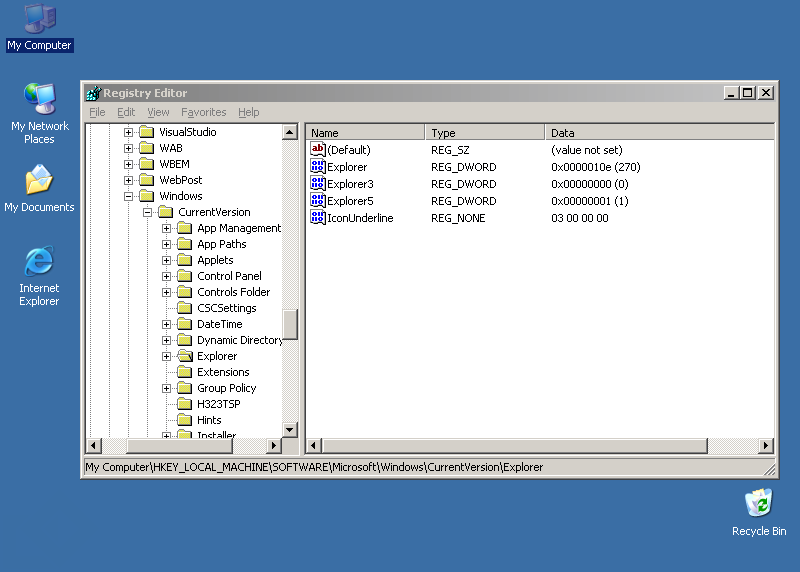Click the Extensions folder icon

point(185,372)
